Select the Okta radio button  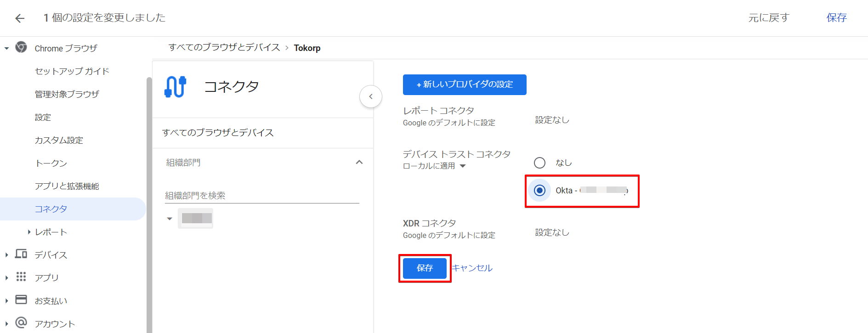(x=539, y=190)
